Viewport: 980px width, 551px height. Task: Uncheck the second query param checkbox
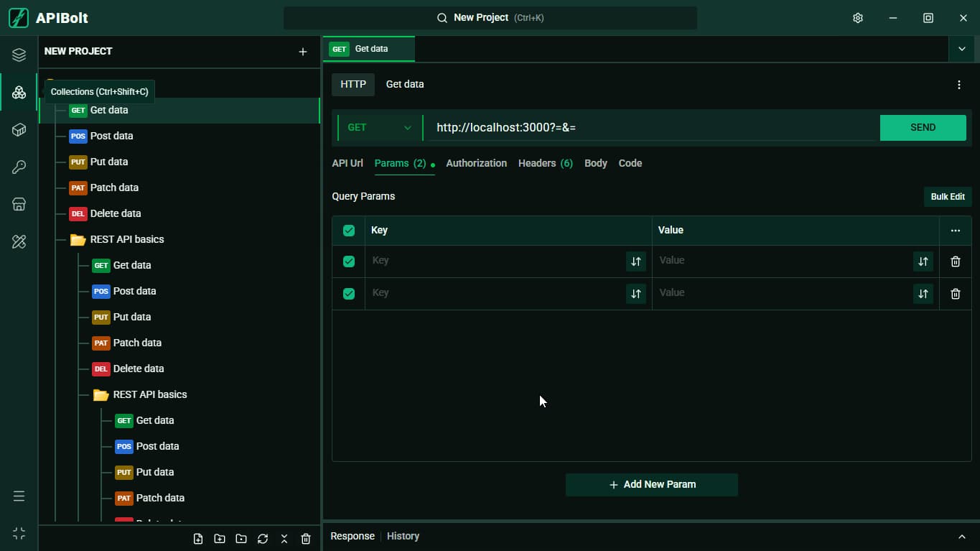point(349,294)
